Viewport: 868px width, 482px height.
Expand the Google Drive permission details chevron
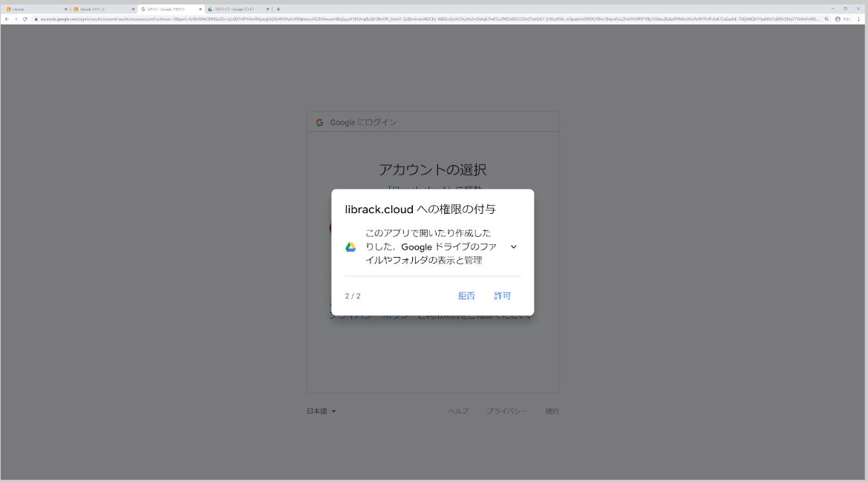512,247
